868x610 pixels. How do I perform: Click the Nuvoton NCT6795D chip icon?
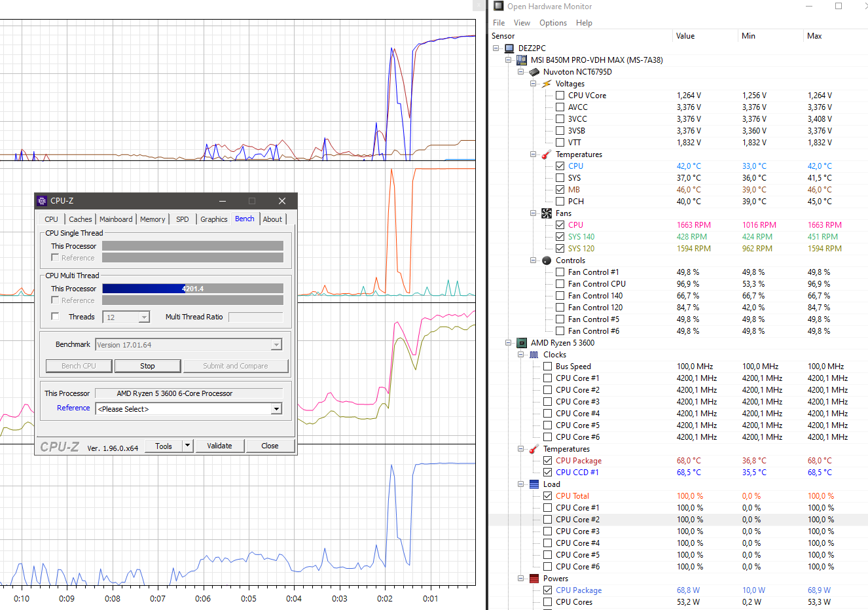[534, 72]
